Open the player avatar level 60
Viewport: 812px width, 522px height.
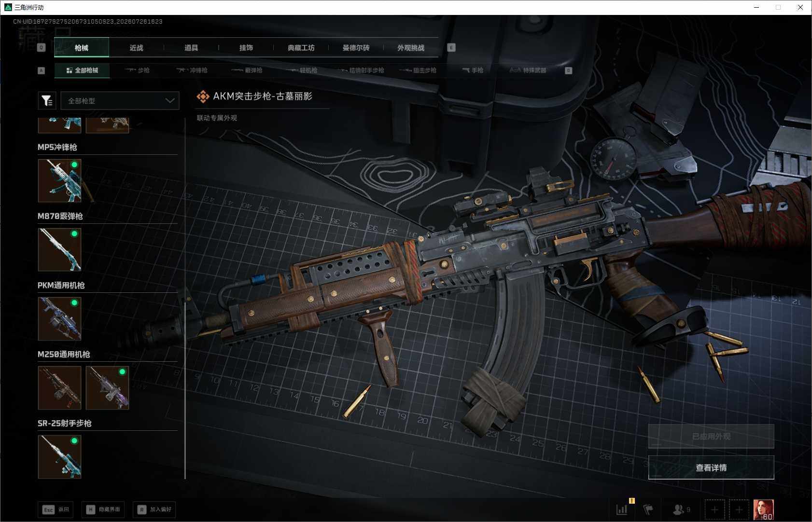pyautogui.click(x=764, y=509)
